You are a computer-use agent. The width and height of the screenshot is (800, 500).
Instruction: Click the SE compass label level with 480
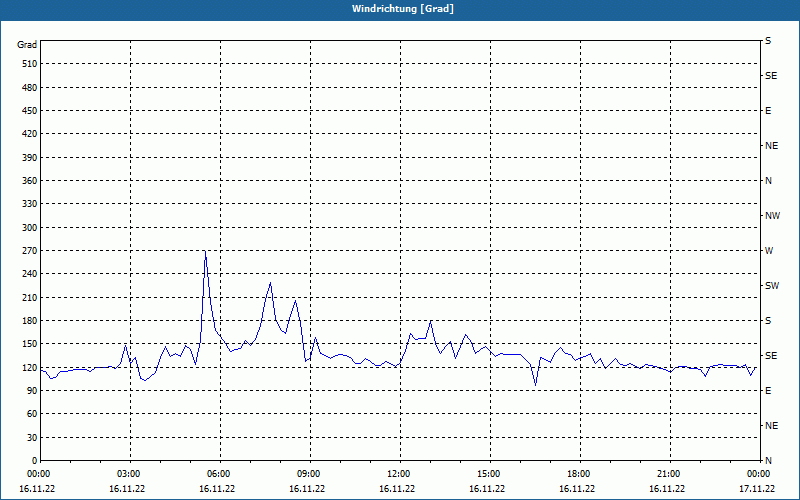pyautogui.click(x=771, y=76)
